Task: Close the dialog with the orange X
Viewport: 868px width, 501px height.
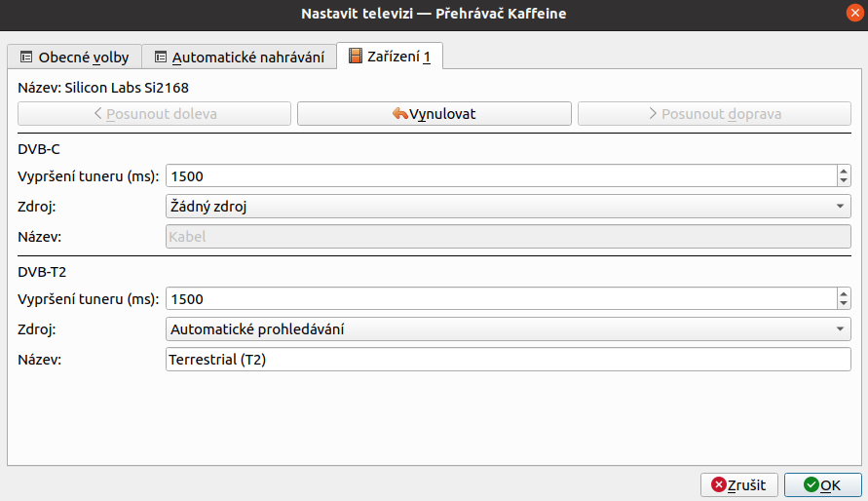Action: point(854,13)
